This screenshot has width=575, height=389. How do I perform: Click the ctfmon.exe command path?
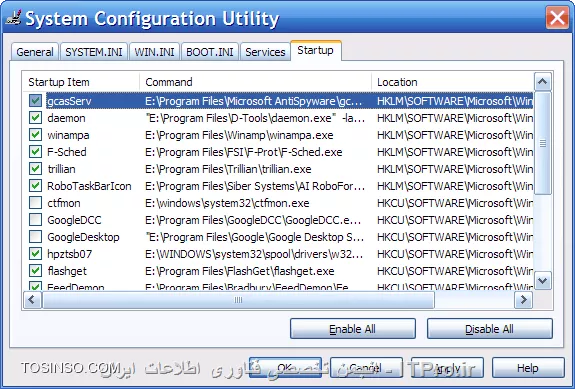click(227, 203)
